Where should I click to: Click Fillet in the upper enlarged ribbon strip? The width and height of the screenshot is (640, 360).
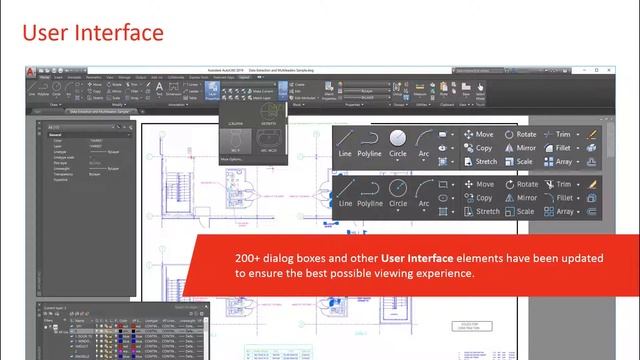click(557, 148)
